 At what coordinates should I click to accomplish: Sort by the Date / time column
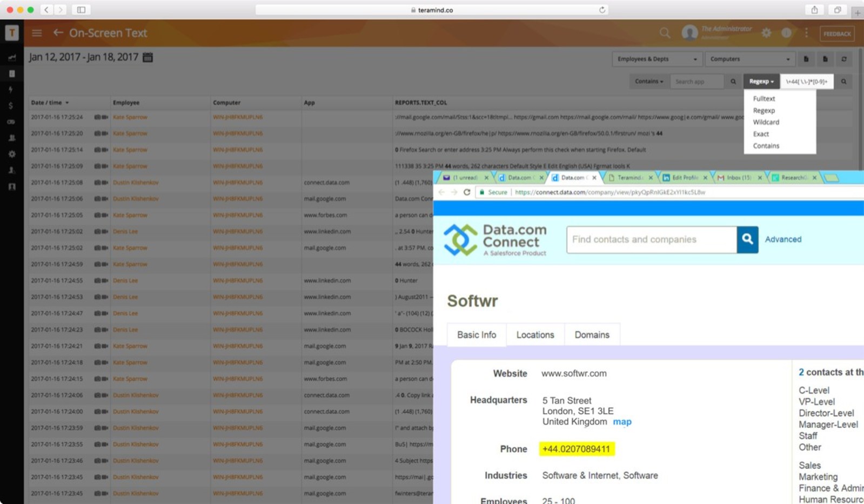click(50, 103)
